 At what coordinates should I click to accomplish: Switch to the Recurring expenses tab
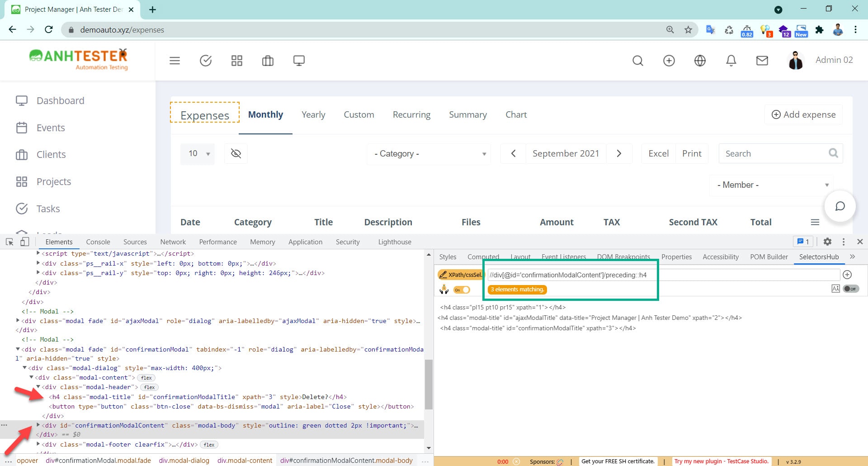411,115
